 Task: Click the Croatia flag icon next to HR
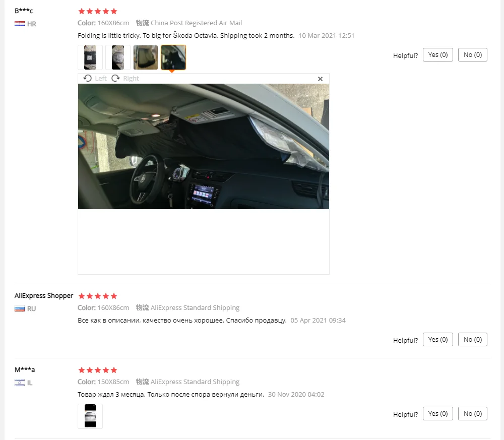[20, 24]
